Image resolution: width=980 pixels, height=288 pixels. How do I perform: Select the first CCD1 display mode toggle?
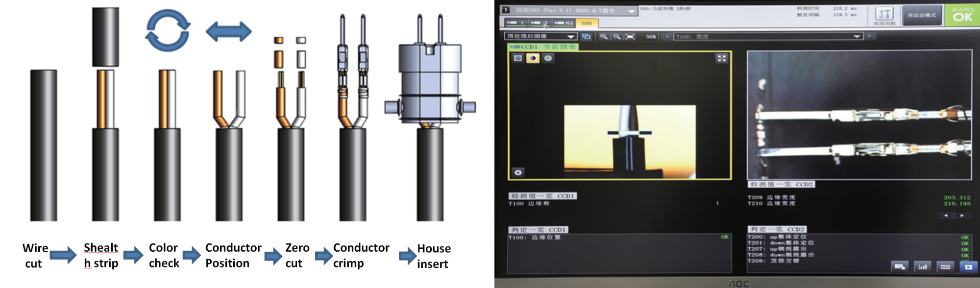tap(518, 58)
